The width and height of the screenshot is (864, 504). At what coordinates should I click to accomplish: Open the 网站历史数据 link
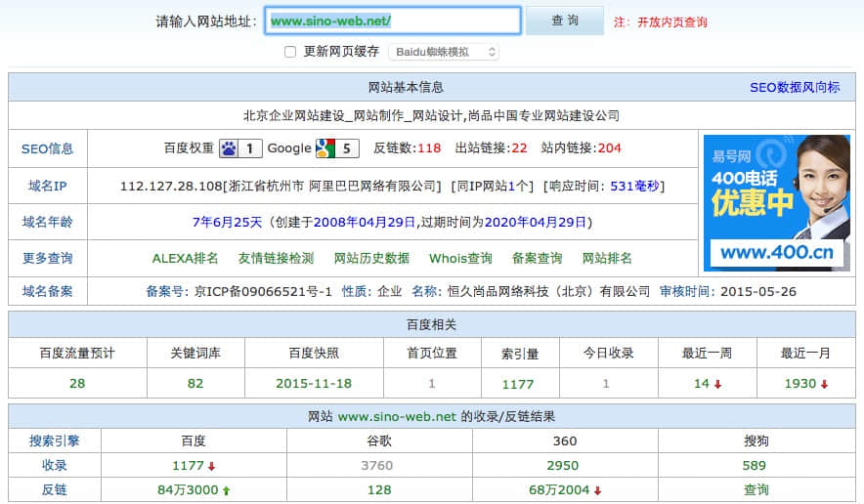tap(372, 258)
